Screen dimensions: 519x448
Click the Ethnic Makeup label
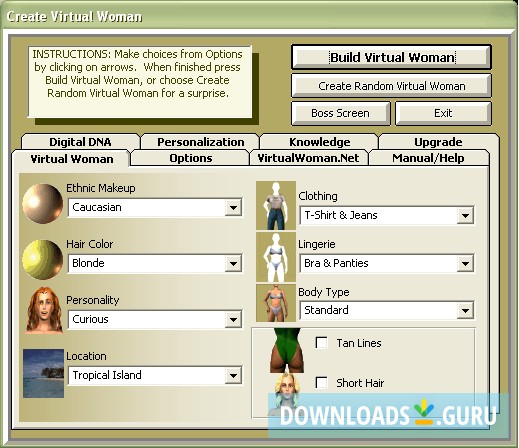tap(101, 188)
